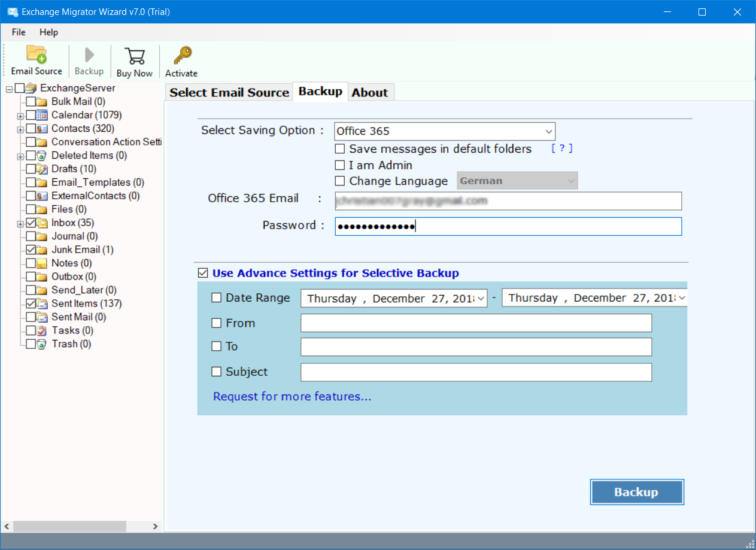Click the Inbox folder icon
The width and height of the screenshot is (756, 550).
point(42,223)
